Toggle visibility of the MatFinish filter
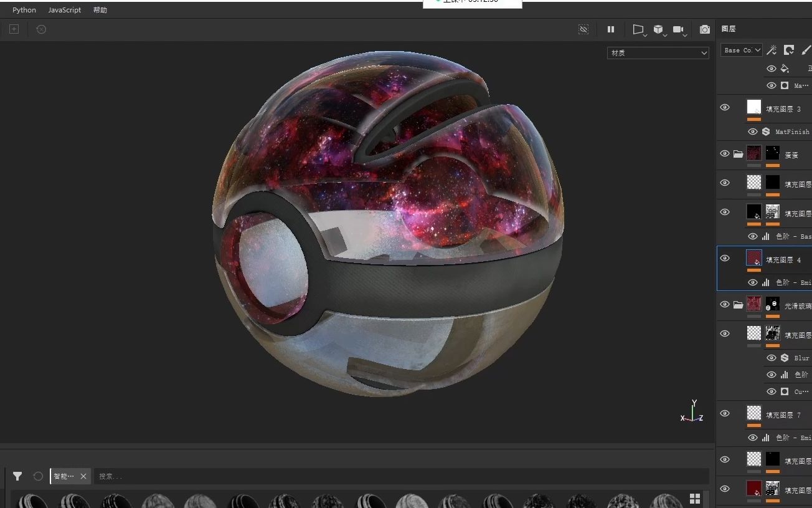 (x=753, y=132)
